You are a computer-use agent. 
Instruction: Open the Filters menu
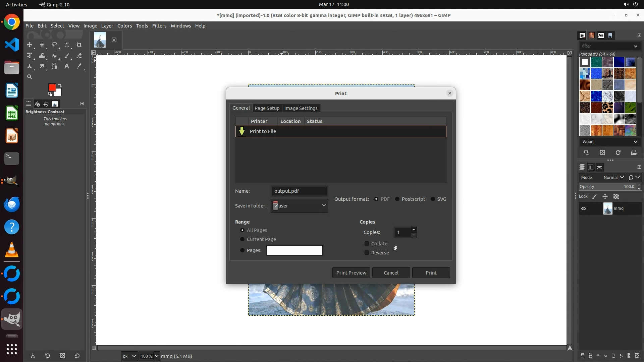[159, 26]
